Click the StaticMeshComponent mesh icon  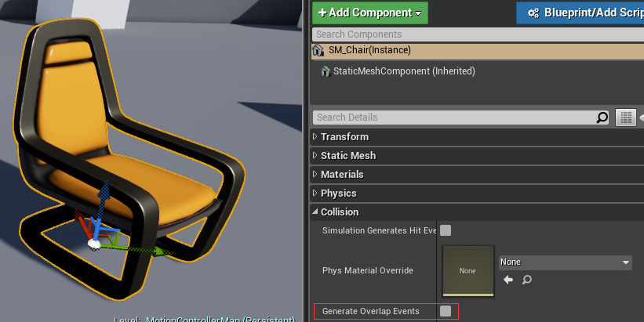click(x=326, y=71)
